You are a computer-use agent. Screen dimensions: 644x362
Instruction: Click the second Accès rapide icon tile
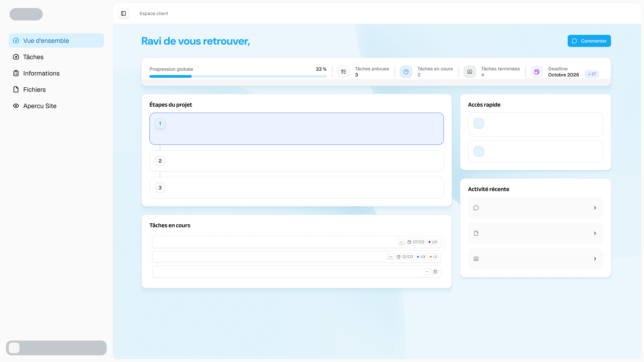coord(479,151)
